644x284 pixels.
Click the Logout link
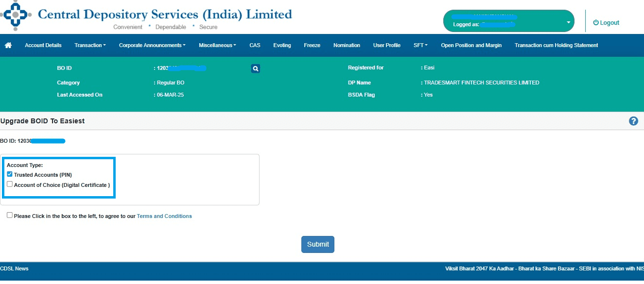(x=606, y=23)
